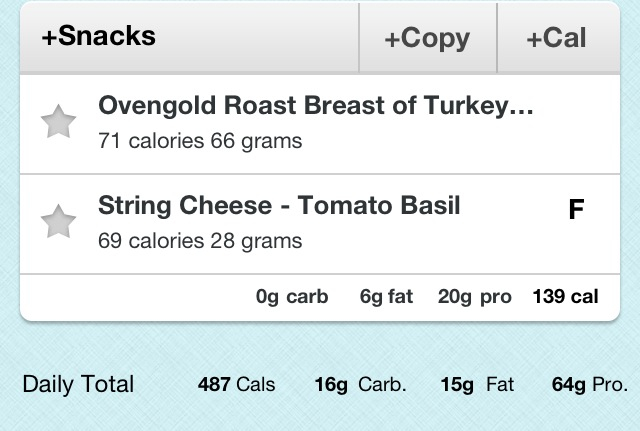Tap the snacks 139 cal total

point(565,297)
